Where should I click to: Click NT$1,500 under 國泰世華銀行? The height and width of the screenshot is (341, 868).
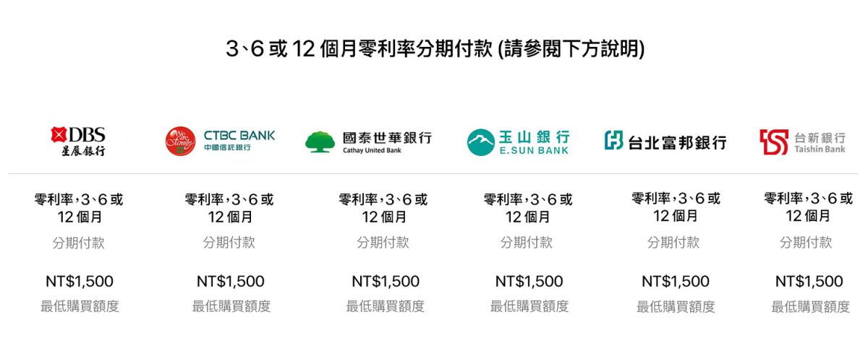pyautogui.click(x=385, y=281)
